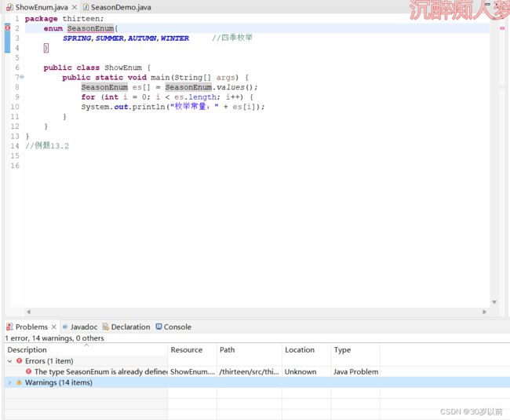Sort problems by Location column
Image resolution: width=510 pixels, height=420 pixels.
point(306,349)
